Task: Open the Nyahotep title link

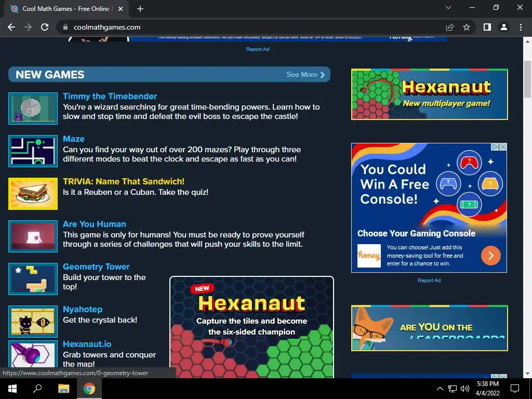Action: [x=83, y=309]
